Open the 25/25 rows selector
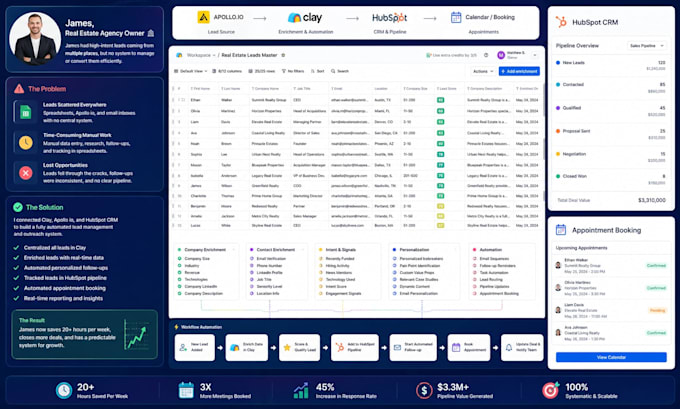The height and width of the screenshot is (409, 680). [x=262, y=71]
